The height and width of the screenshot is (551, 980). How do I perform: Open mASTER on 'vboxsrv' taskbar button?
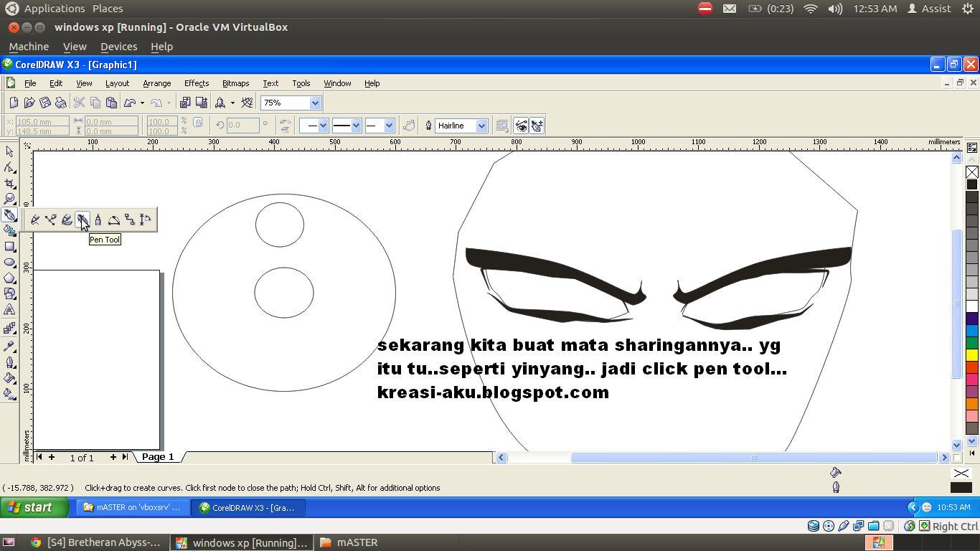click(133, 507)
